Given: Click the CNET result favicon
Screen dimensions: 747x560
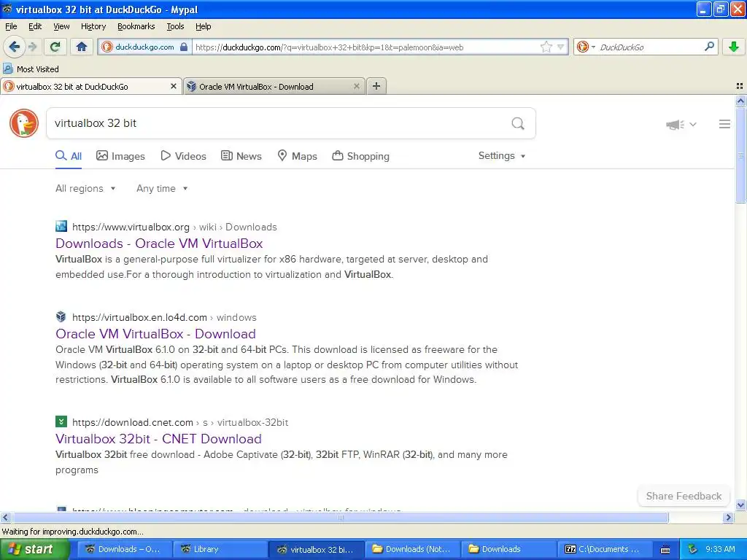Looking at the screenshot, I should tap(61, 421).
